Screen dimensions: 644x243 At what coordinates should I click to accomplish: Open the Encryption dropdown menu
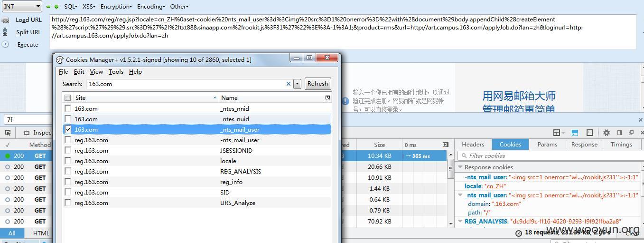tap(116, 7)
